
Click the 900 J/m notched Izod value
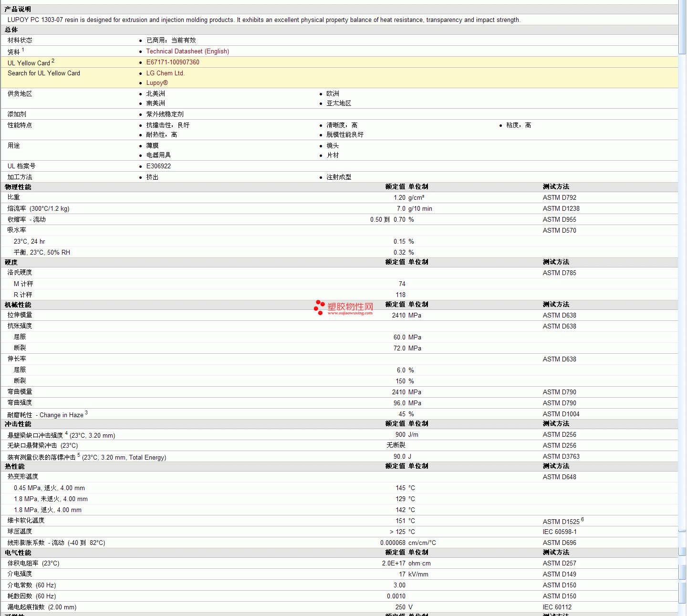point(406,434)
